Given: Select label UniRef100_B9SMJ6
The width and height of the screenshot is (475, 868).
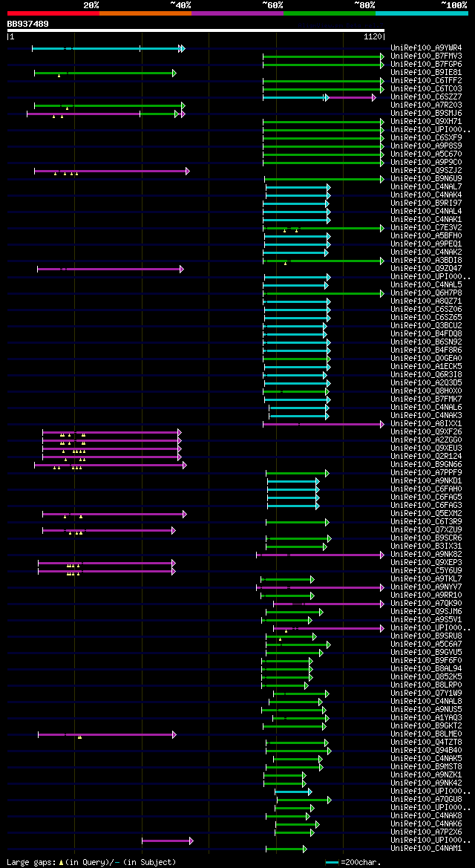Looking at the screenshot, I should point(426,114).
